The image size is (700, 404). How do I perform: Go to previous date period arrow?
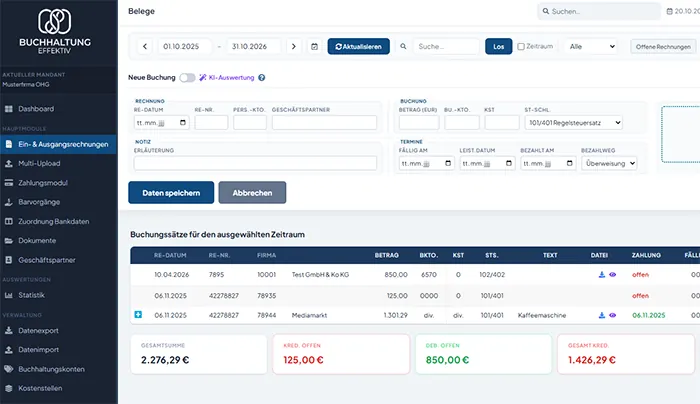(x=145, y=46)
